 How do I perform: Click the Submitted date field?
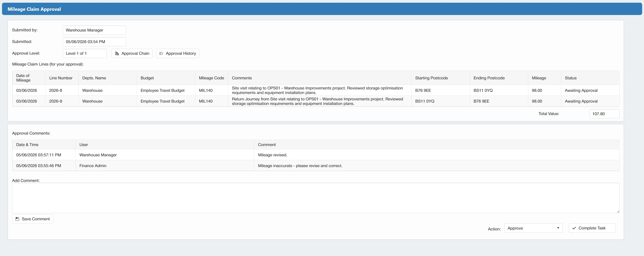tap(94, 42)
